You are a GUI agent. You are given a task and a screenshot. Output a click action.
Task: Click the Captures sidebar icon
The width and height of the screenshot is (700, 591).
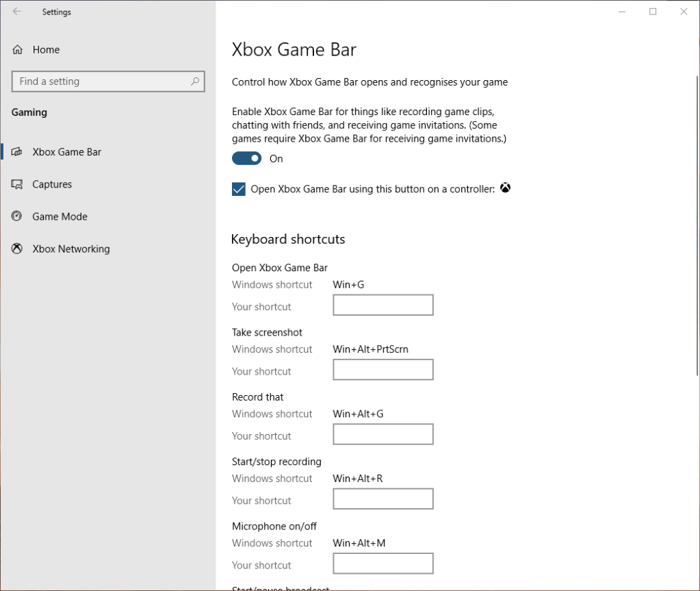coord(18,184)
